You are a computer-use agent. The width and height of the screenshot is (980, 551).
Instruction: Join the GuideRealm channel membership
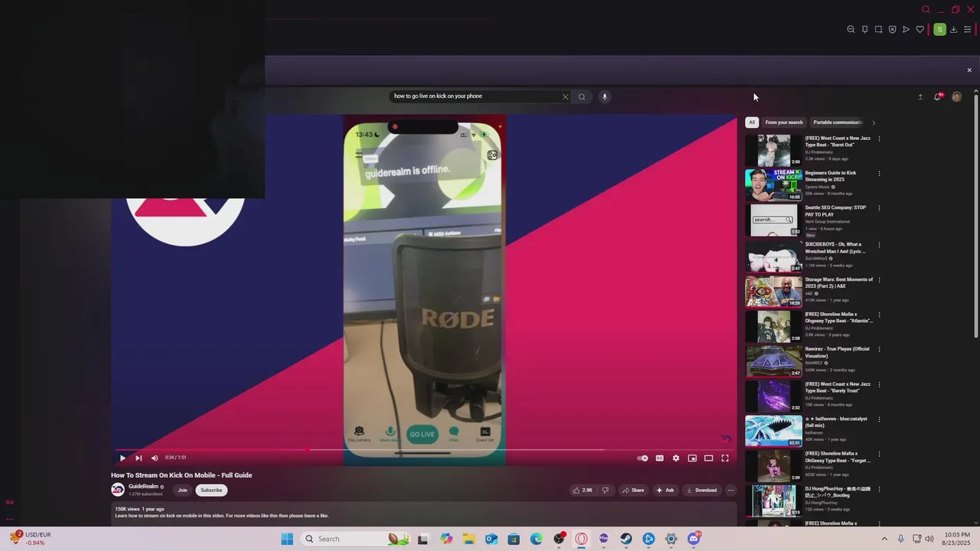coord(182,491)
